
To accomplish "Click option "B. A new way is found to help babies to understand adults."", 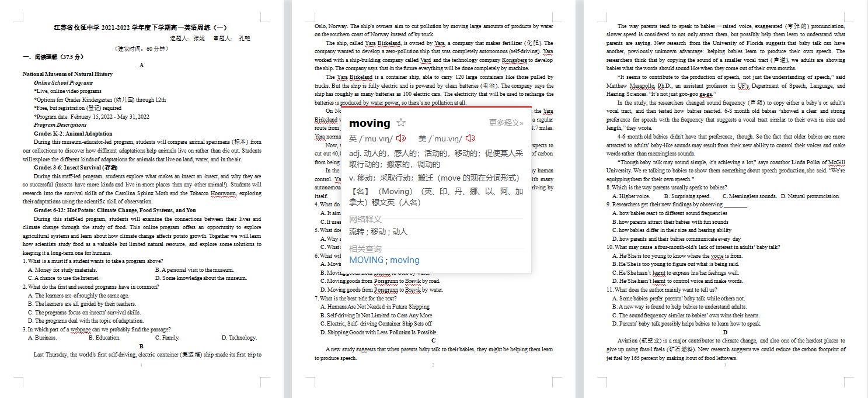I will pyautogui.click(x=679, y=306).
